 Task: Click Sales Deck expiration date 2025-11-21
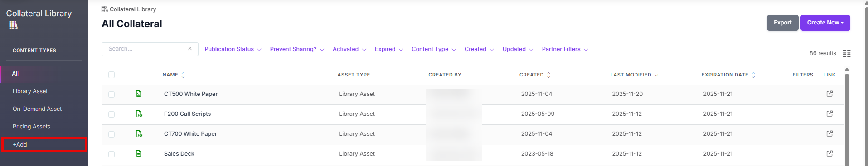(718, 154)
